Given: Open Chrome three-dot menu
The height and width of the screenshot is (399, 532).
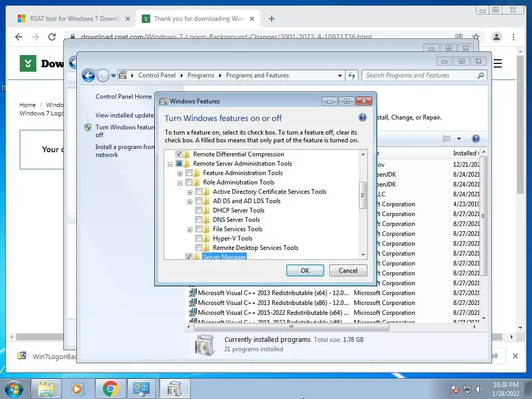Looking at the screenshot, I should [513, 37].
